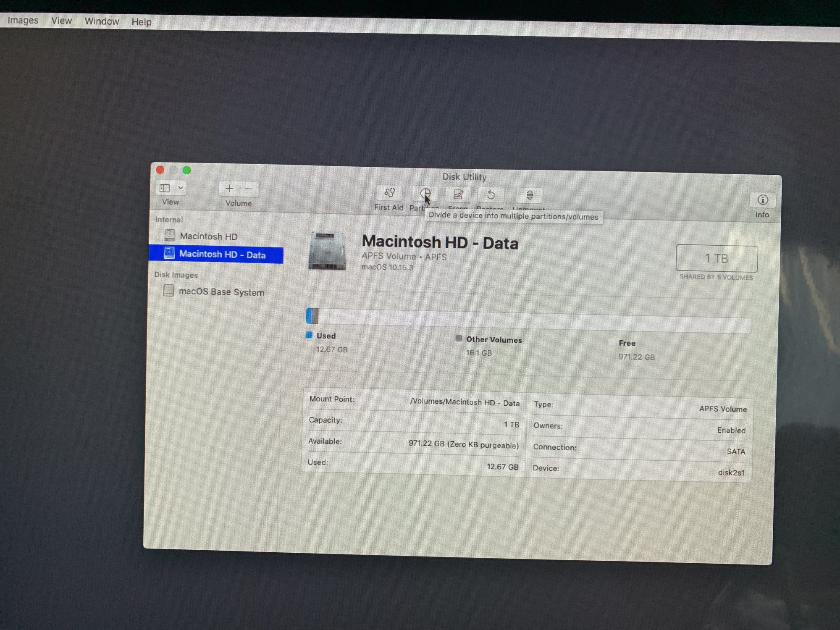Close the Disk Utility window
Viewport: 840px width, 630px height.
(x=160, y=170)
